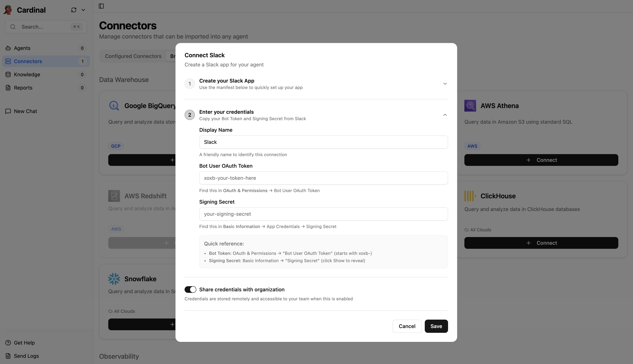Click Connect on ClickHouse card
Screen dimensions: 633x364
[541, 243]
